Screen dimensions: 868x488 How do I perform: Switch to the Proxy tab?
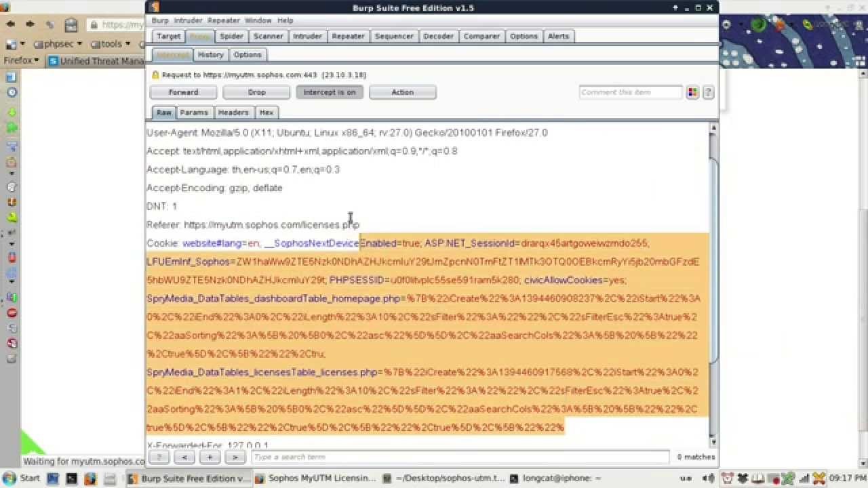(200, 37)
